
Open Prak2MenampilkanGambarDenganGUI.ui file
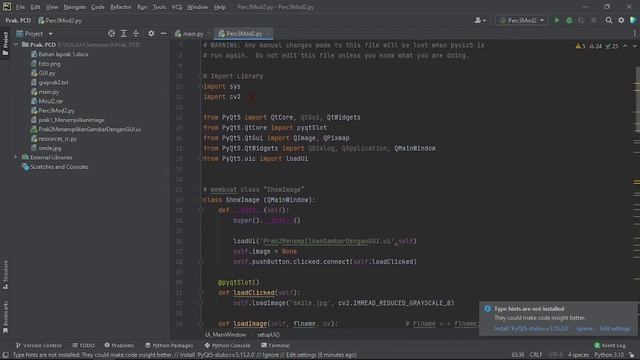coord(89,129)
